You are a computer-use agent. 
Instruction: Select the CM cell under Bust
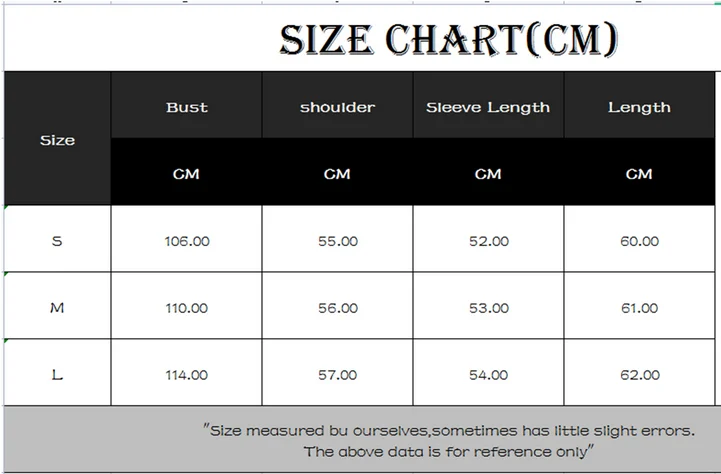(x=186, y=171)
